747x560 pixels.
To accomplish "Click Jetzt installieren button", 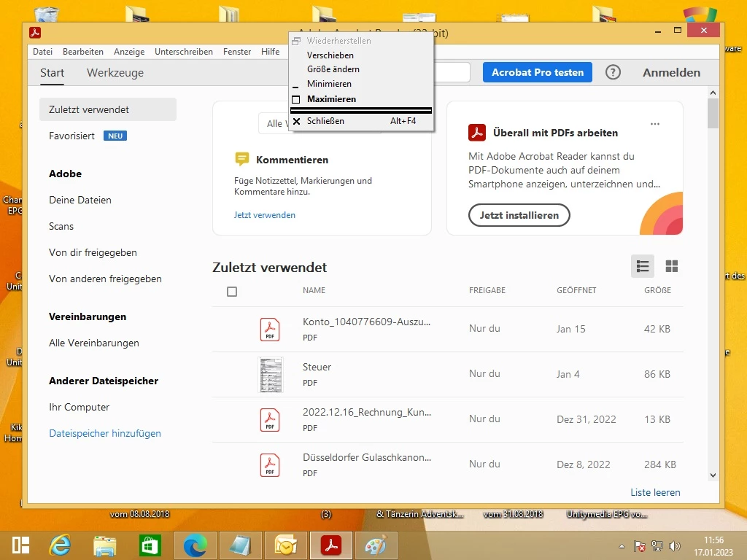I will coord(519,215).
